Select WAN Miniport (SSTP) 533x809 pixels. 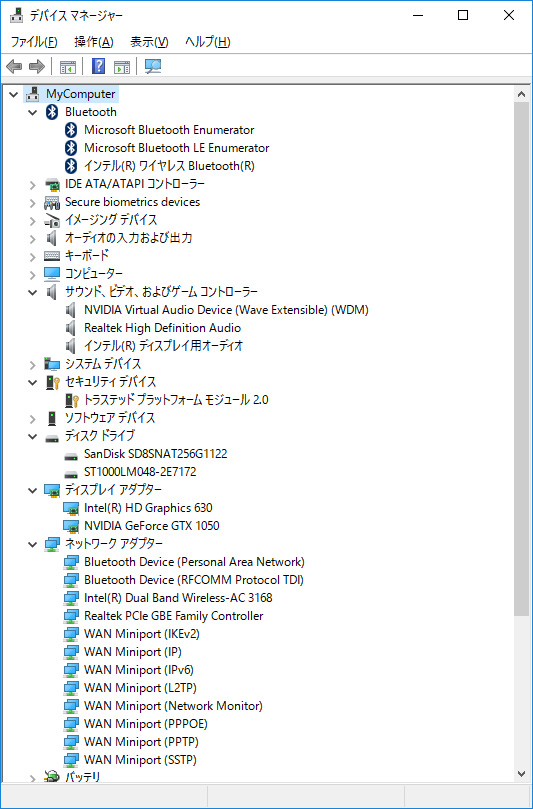click(140, 760)
